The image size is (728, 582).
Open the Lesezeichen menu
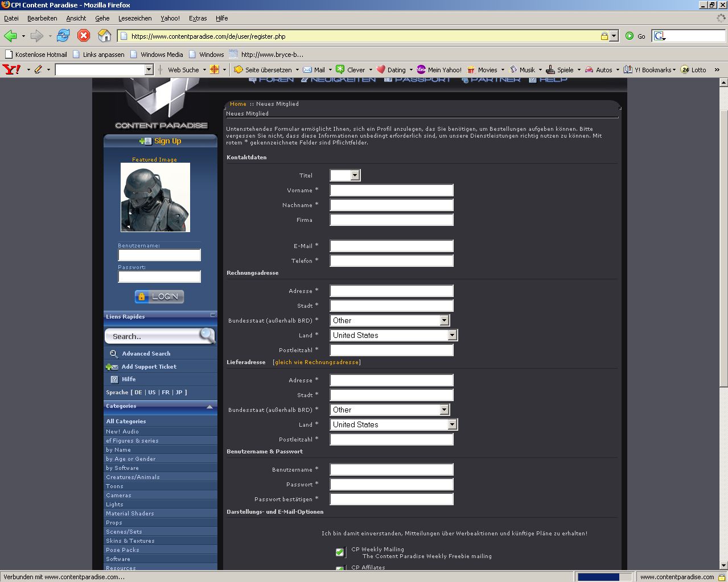[x=134, y=18]
